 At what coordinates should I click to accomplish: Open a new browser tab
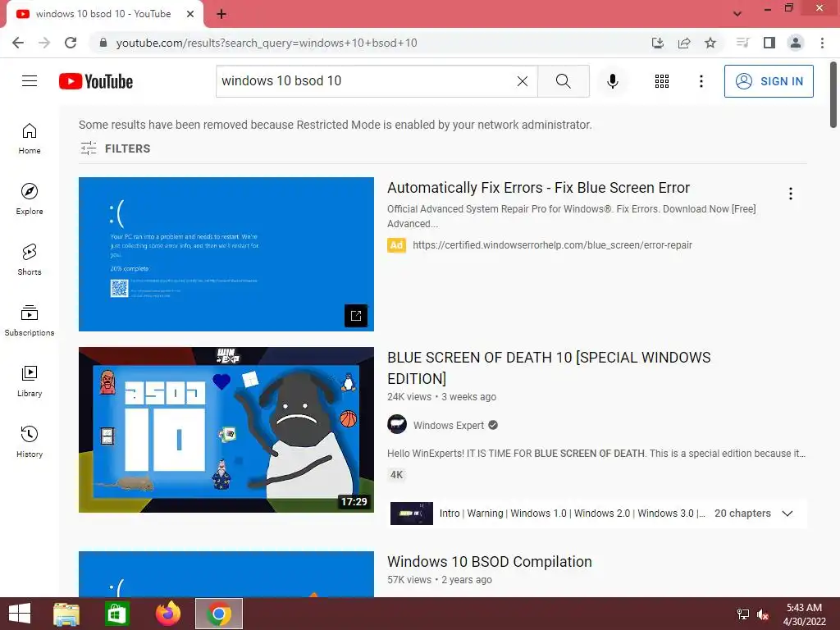[x=221, y=15]
